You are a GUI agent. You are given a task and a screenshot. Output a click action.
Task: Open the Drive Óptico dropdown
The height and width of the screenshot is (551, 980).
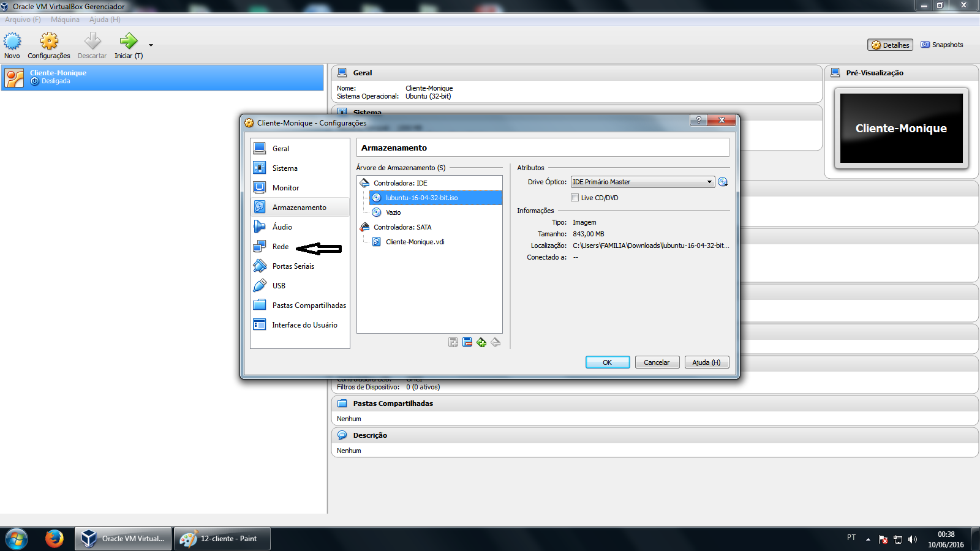tap(643, 182)
